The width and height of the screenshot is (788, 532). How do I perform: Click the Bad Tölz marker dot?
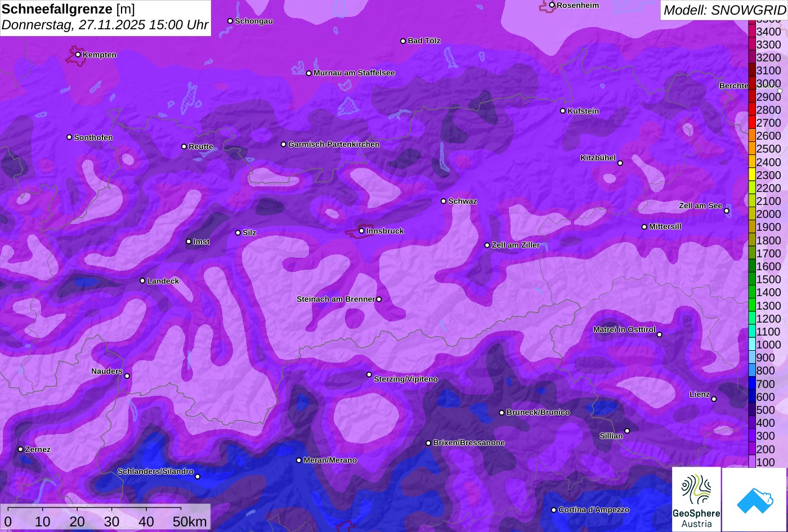click(403, 41)
